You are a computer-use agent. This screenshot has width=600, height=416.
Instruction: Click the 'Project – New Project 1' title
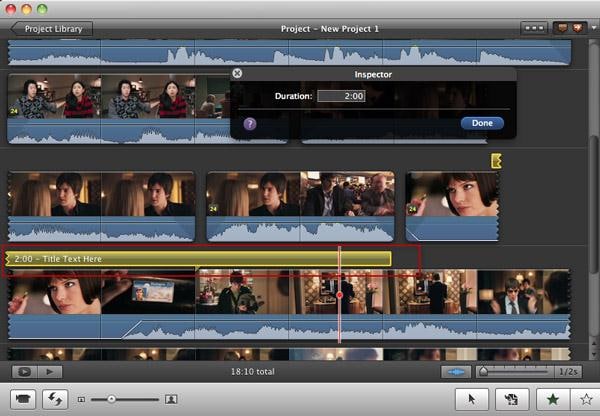[330, 29]
